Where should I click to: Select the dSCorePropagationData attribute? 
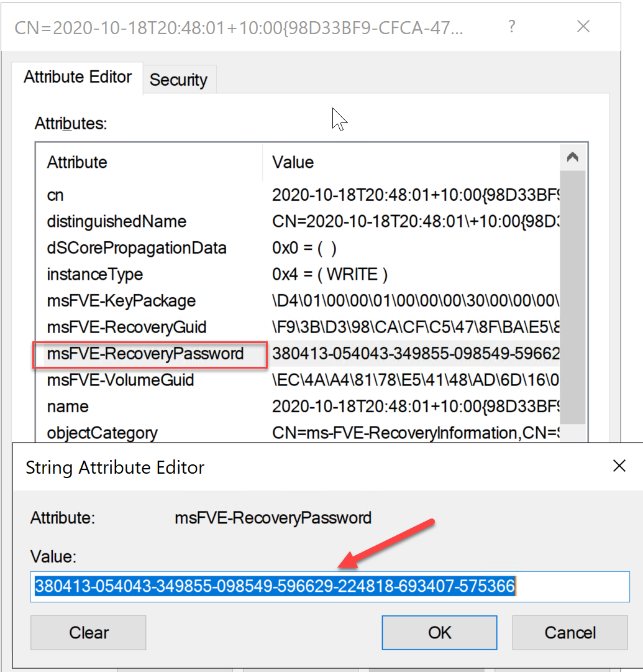click(x=137, y=247)
